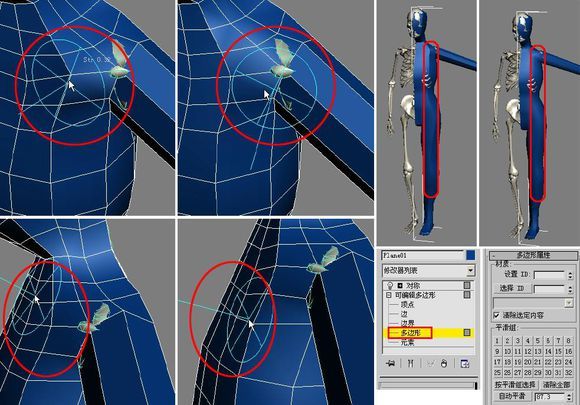Open the material name dropdown below 选择 ID
580x405 pixels.
[x=533, y=303]
